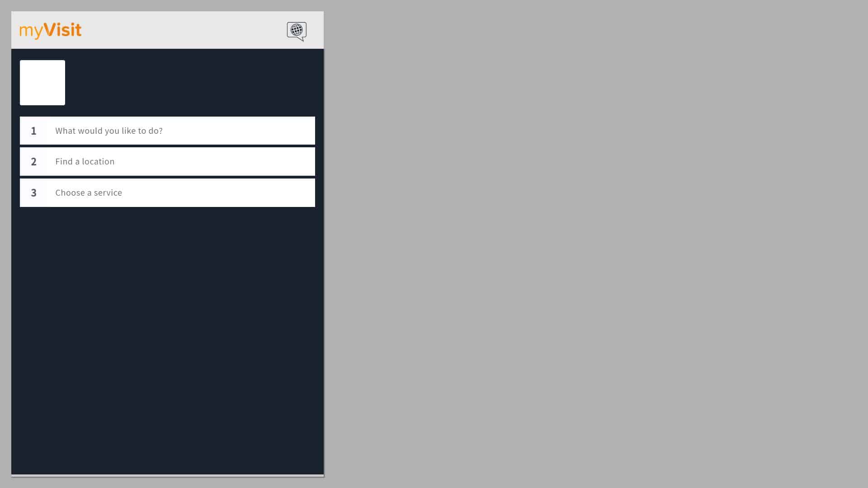This screenshot has height=488, width=868.
Task: Select the white logo placeholder image
Action: click(42, 82)
